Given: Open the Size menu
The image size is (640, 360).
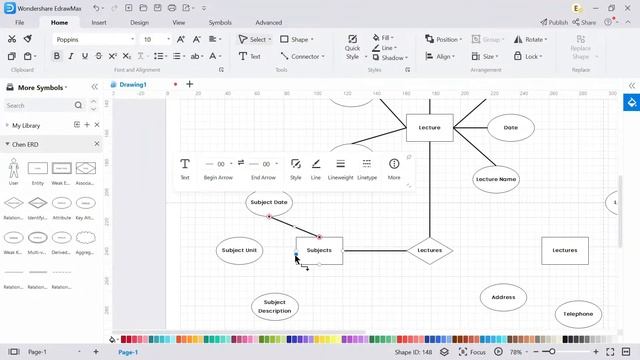Looking at the screenshot, I should [484, 56].
